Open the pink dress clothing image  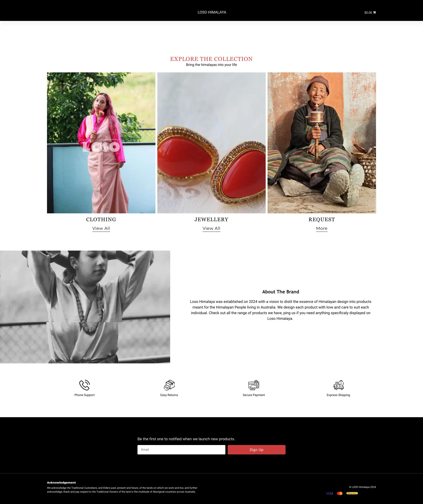(x=101, y=143)
